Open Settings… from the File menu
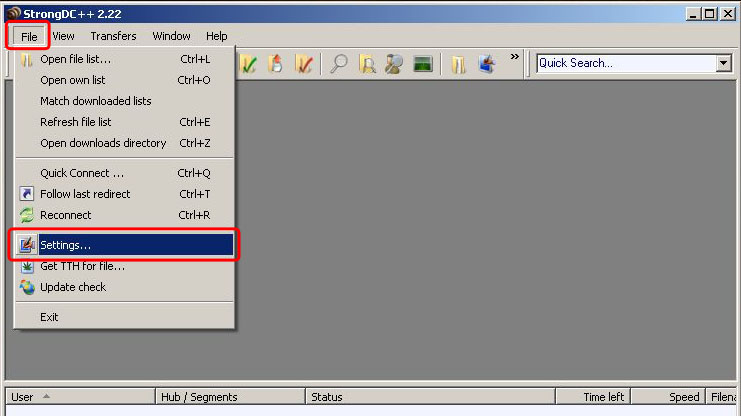The image size is (741, 416). [125, 245]
